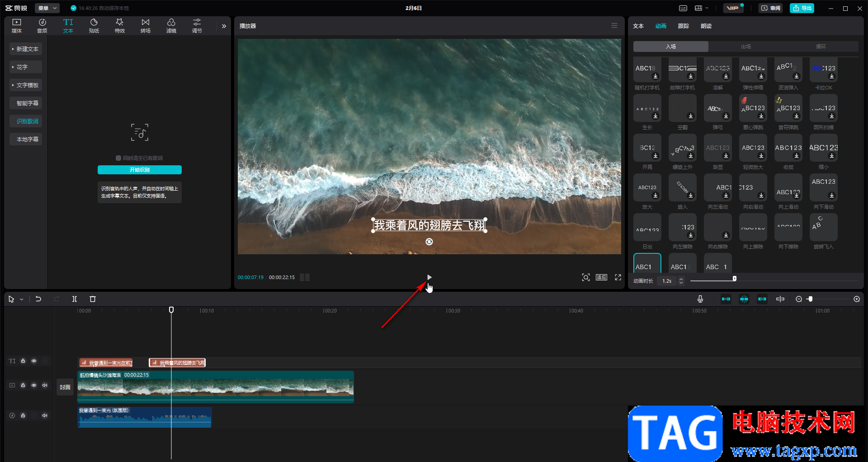Open the 本地字幕 section

[x=26, y=139]
